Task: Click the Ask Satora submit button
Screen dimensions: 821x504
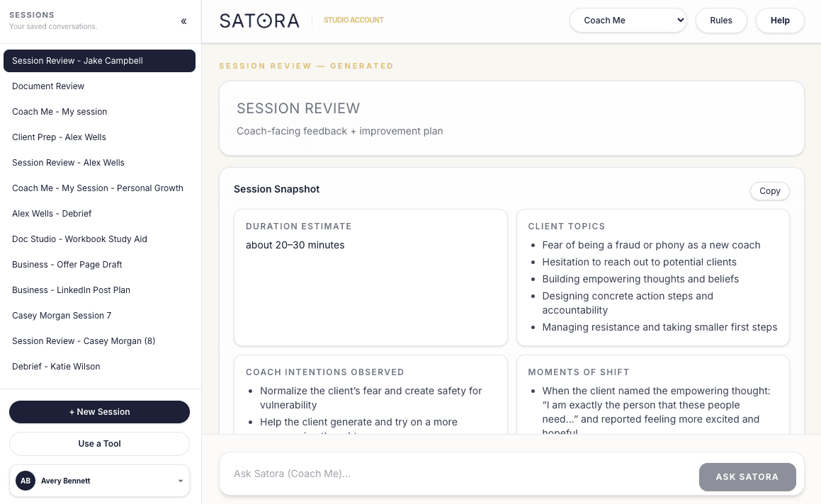Action: [x=747, y=477]
